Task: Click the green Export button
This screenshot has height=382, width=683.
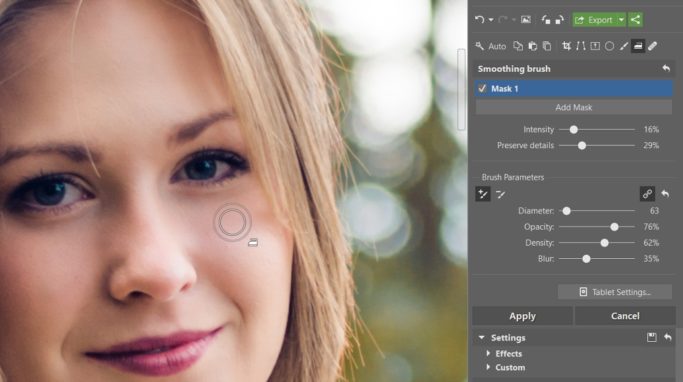Action: coord(595,20)
